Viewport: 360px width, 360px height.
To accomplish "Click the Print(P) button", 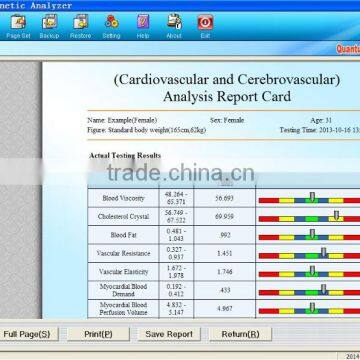I will (x=98, y=334).
